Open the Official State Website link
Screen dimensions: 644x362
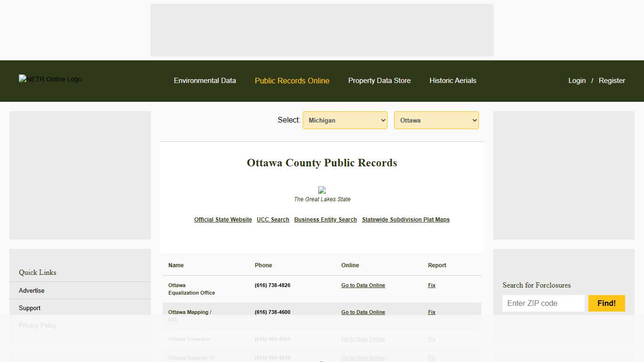[x=223, y=219]
